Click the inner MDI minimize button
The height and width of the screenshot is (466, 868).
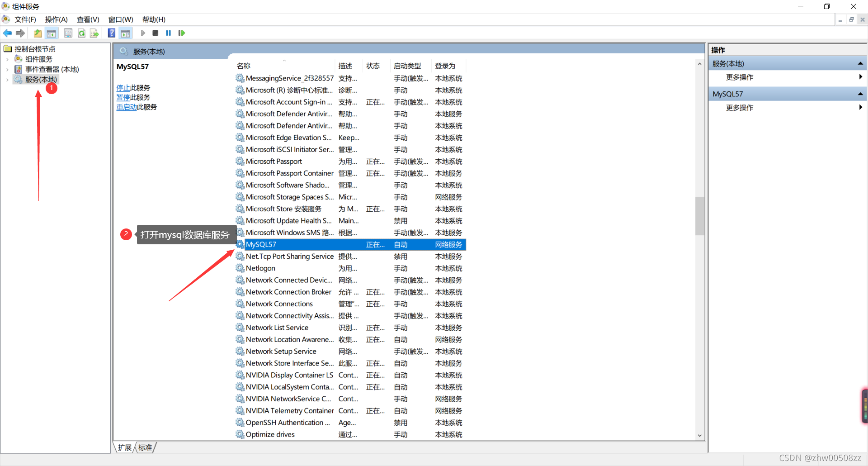point(840,19)
